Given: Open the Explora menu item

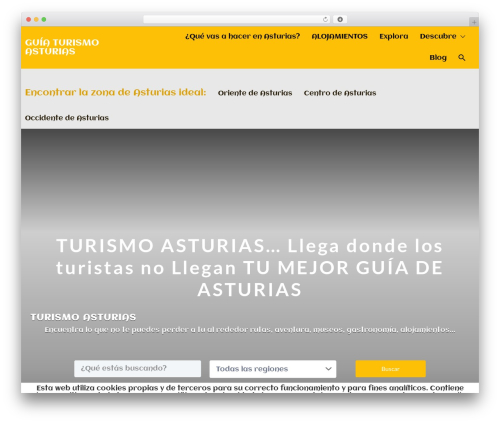Looking at the screenshot, I should pyautogui.click(x=394, y=36).
